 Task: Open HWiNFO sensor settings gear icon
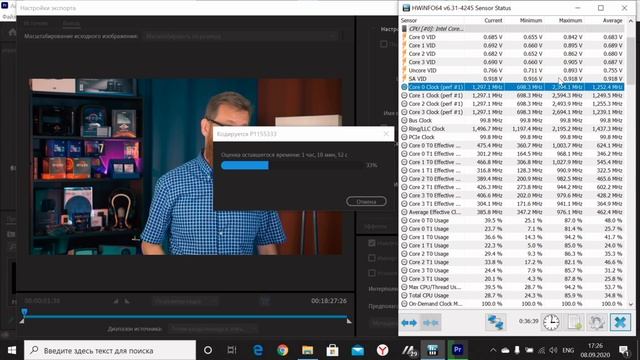pos(597,322)
